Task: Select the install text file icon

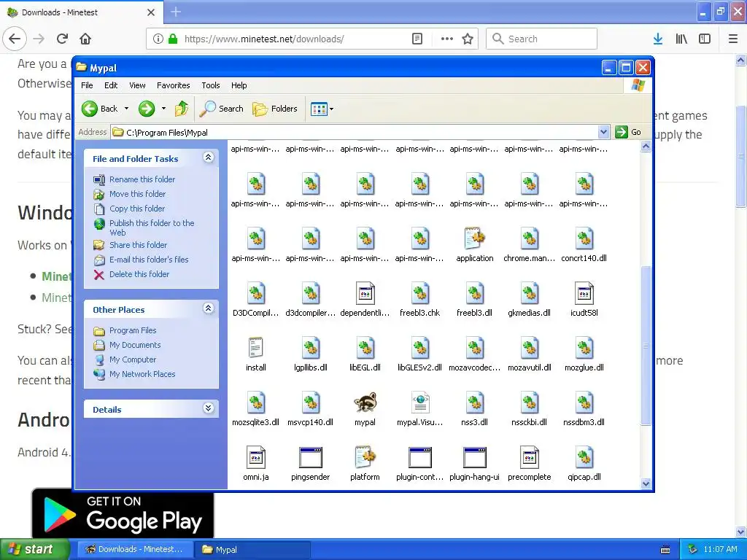Action: 256,348
